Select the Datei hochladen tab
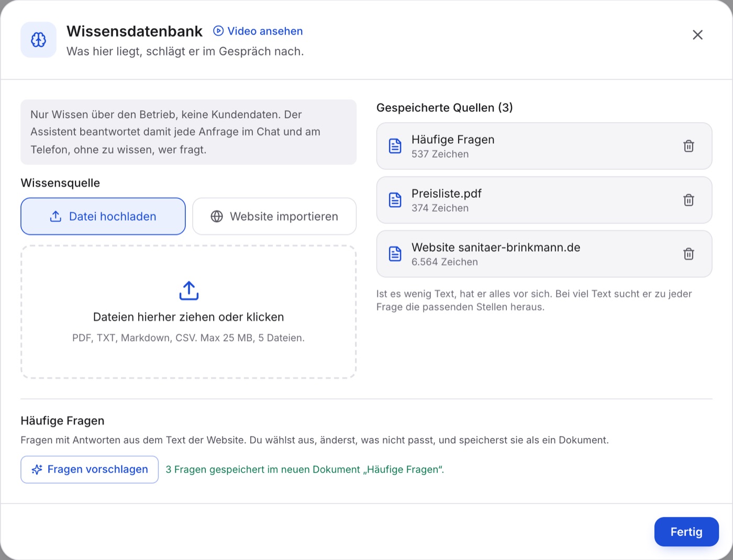 click(103, 216)
